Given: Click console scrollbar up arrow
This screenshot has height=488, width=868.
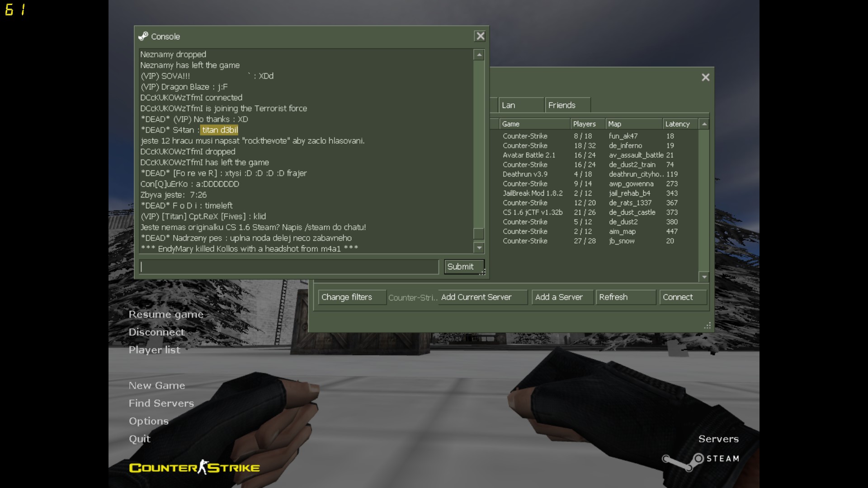Looking at the screenshot, I should pos(479,55).
